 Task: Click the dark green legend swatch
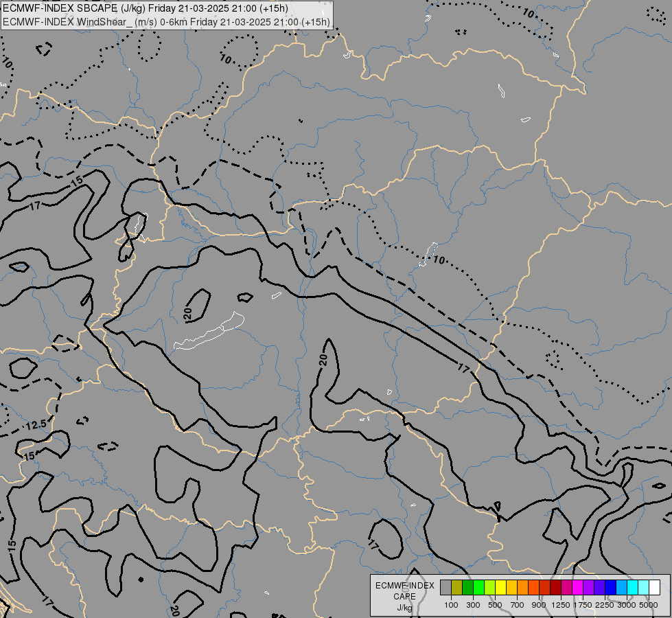(x=468, y=588)
